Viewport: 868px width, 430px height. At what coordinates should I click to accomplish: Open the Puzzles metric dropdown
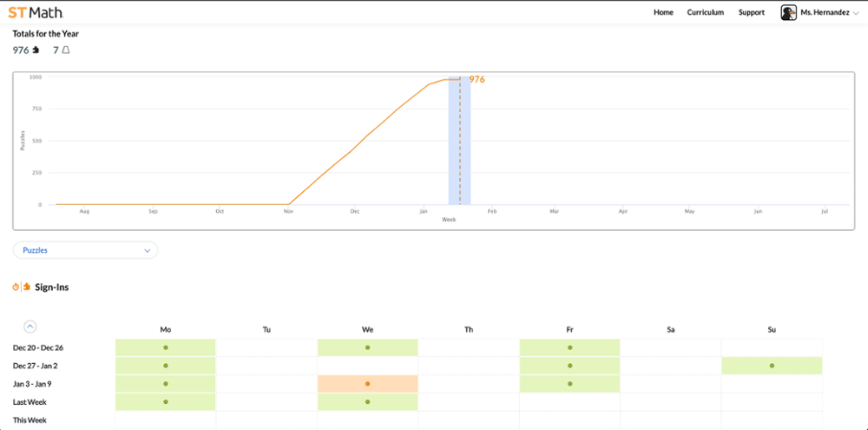(85, 250)
